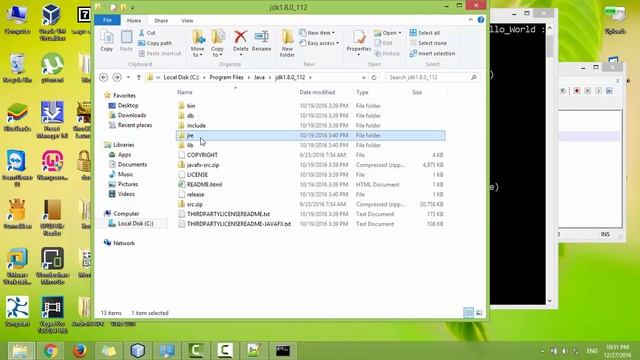Expand address bar history dropdown
This screenshot has width=640, height=360.
pyautogui.click(x=363, y=77)
